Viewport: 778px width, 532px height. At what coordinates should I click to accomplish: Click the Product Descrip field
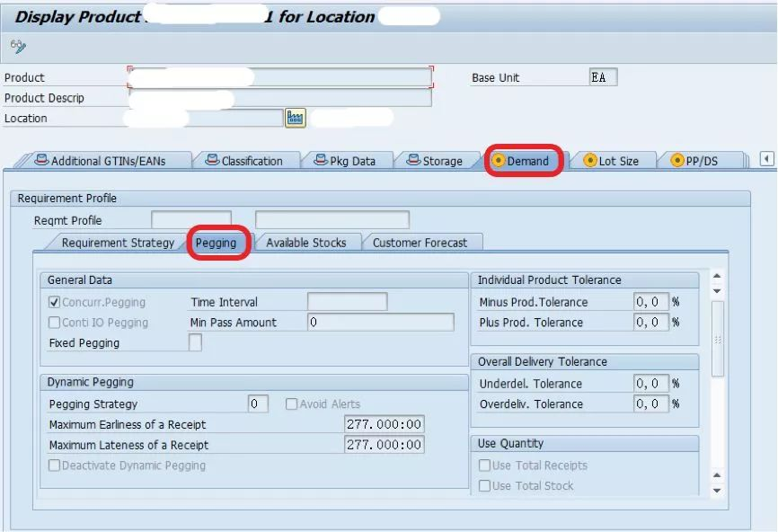279,98
